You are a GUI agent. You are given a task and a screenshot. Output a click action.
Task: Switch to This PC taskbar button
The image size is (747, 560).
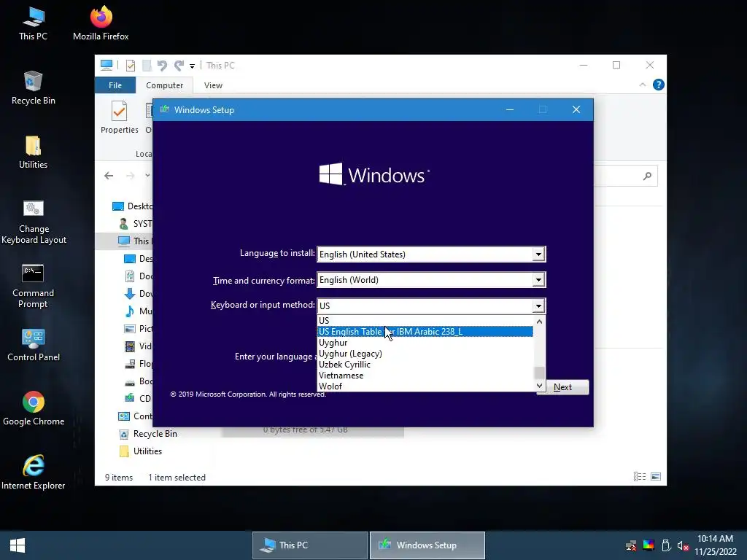[309, 545]
